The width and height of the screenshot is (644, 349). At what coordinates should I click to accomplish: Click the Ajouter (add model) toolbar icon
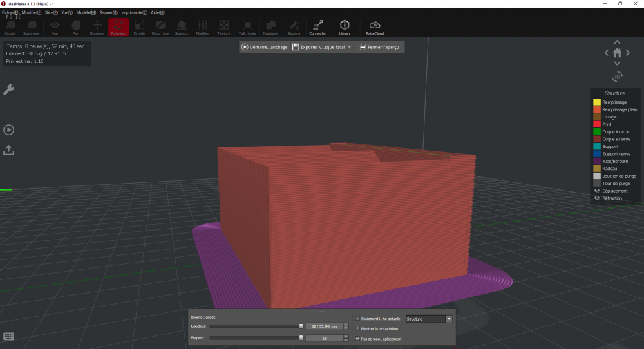click(10, 28)
